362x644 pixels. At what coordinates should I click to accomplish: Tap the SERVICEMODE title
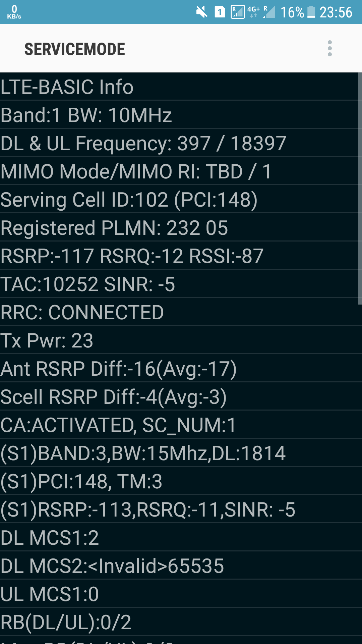75,49
